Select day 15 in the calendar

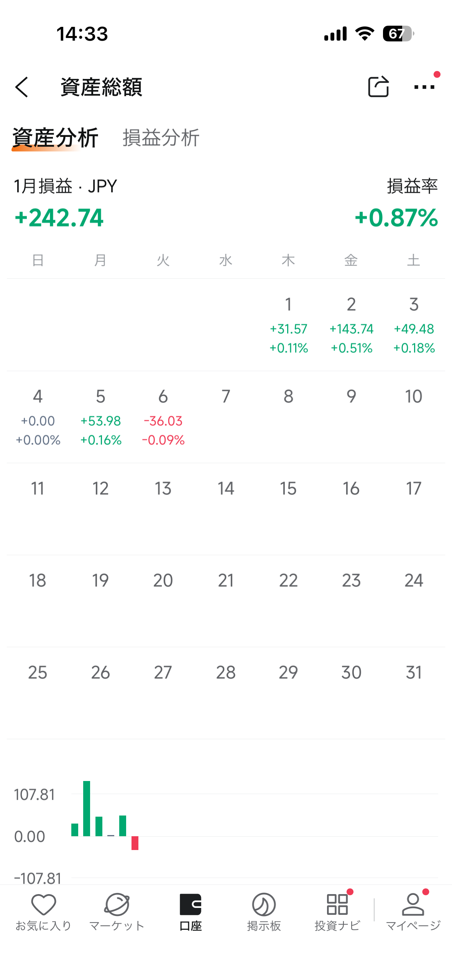click(288, 488)
